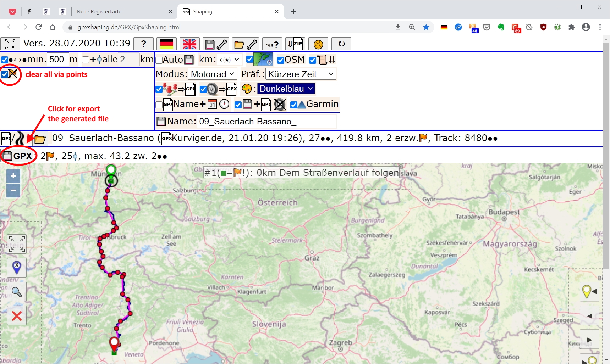
Task: Click the winding road route icon
Action: (x=20, y=138)
